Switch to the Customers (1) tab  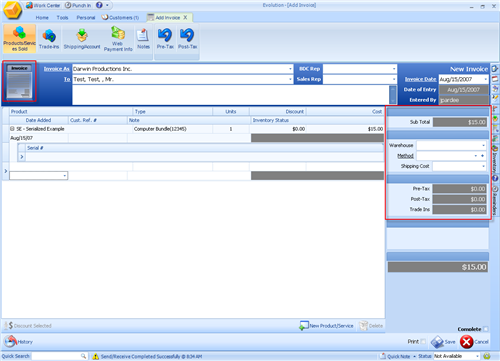[120, 17]
